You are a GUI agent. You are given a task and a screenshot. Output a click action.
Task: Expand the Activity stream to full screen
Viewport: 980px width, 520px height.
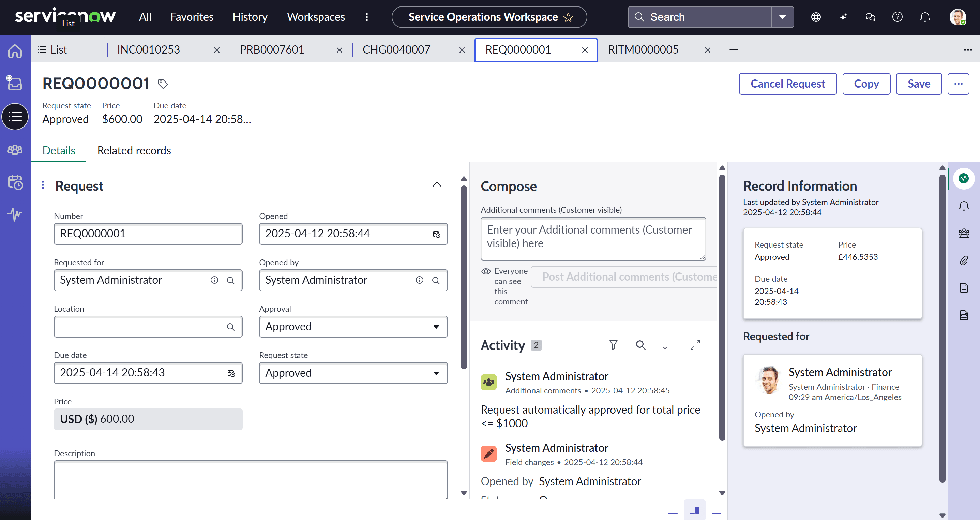tap(695, 345)
